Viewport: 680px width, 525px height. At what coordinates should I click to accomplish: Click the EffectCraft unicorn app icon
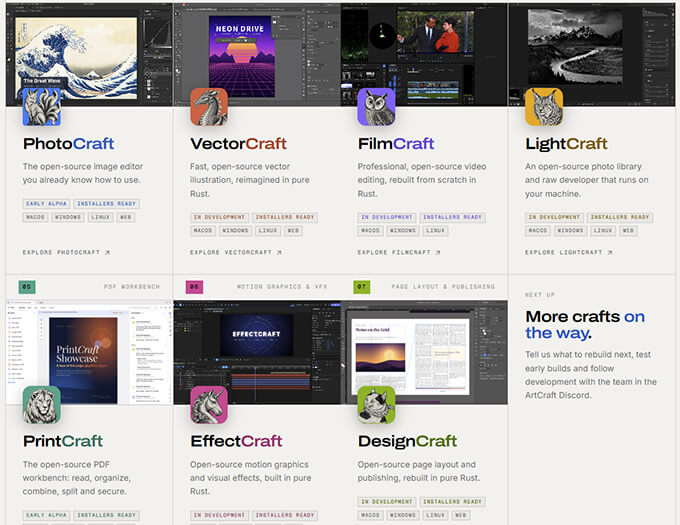209,405
